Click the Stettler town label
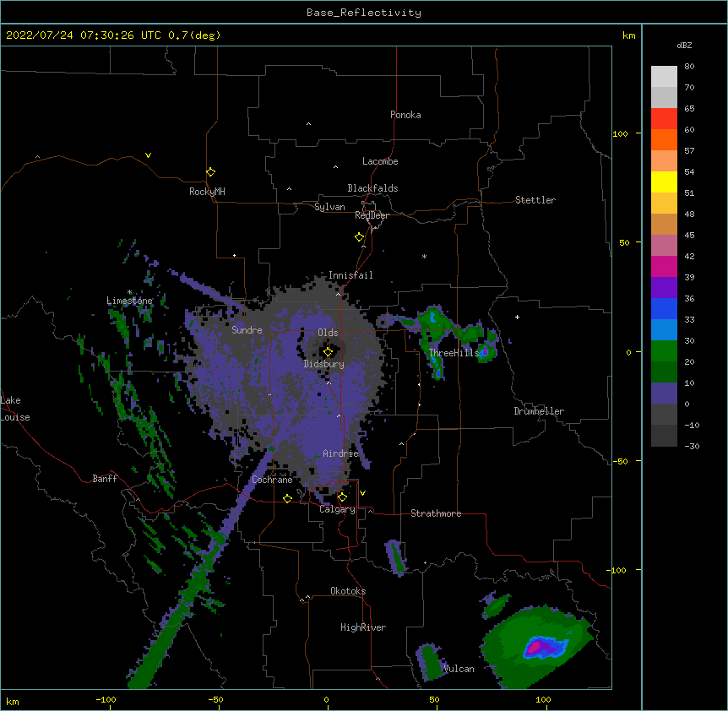 (535, 200)
